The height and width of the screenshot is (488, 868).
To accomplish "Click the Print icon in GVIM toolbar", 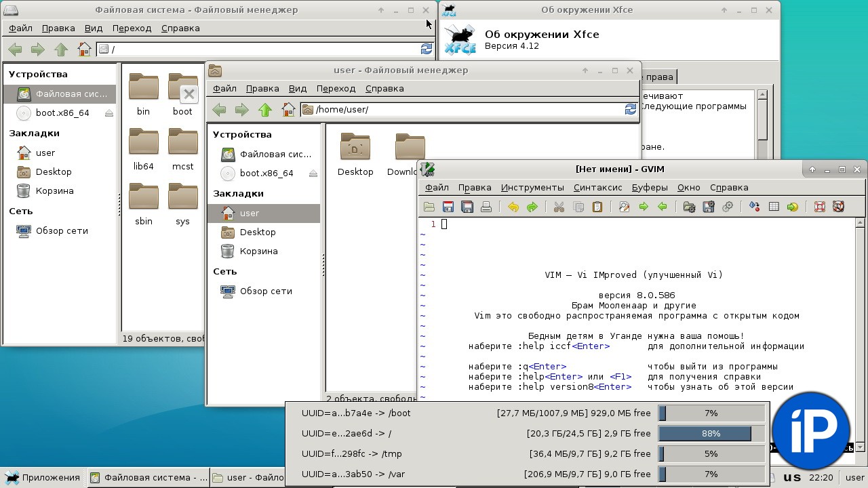I will pos(486,207).
